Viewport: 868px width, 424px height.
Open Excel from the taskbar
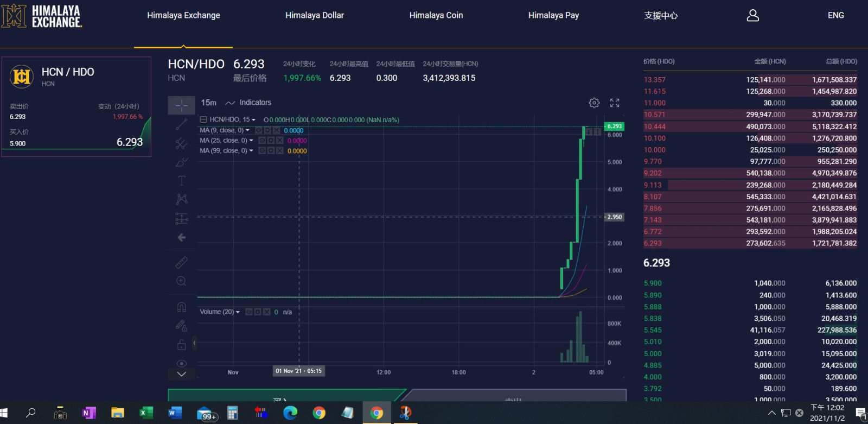[146, 413]
